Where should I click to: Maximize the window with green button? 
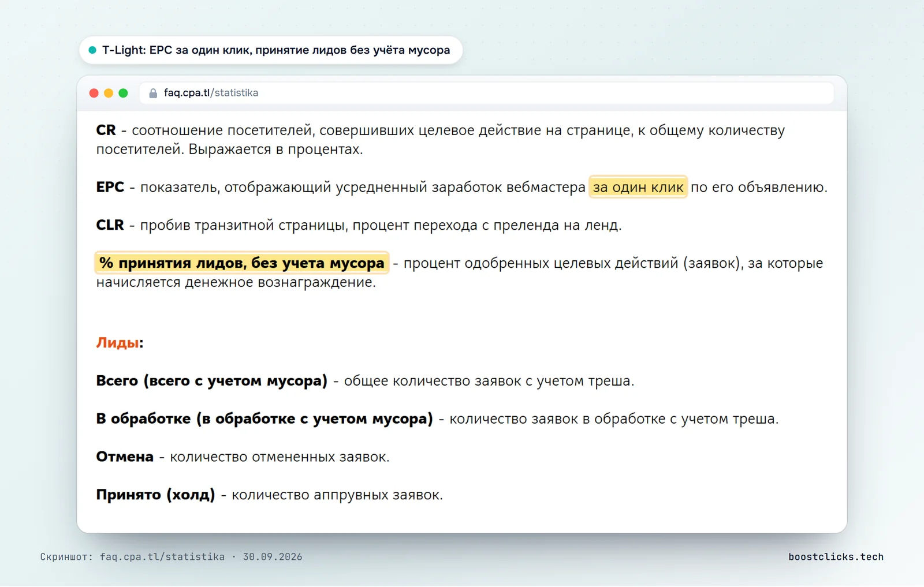(123, 93)
